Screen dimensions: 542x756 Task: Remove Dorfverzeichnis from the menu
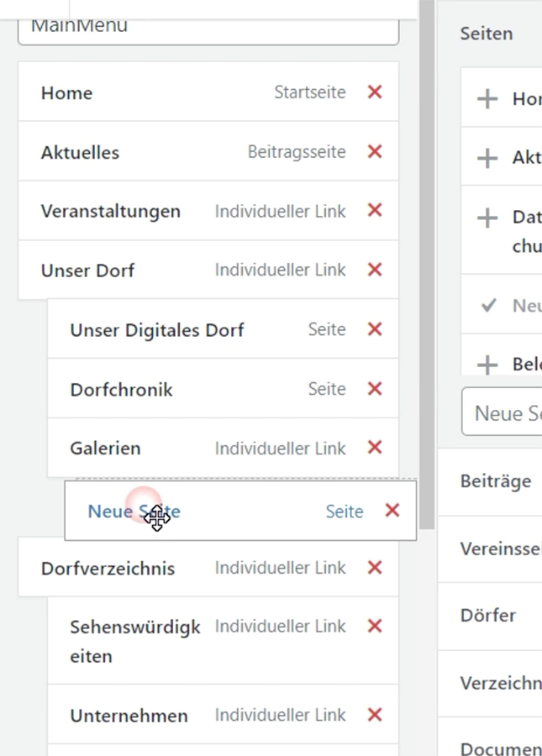pyautogui.click(x=375, y=568)
